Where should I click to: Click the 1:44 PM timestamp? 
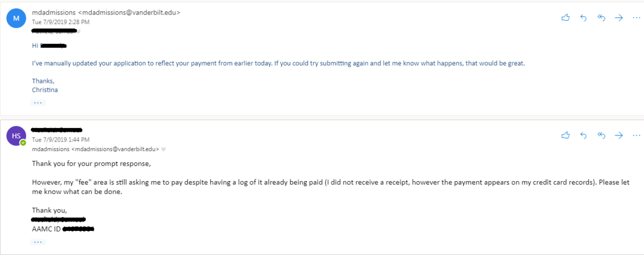point(61,140)
